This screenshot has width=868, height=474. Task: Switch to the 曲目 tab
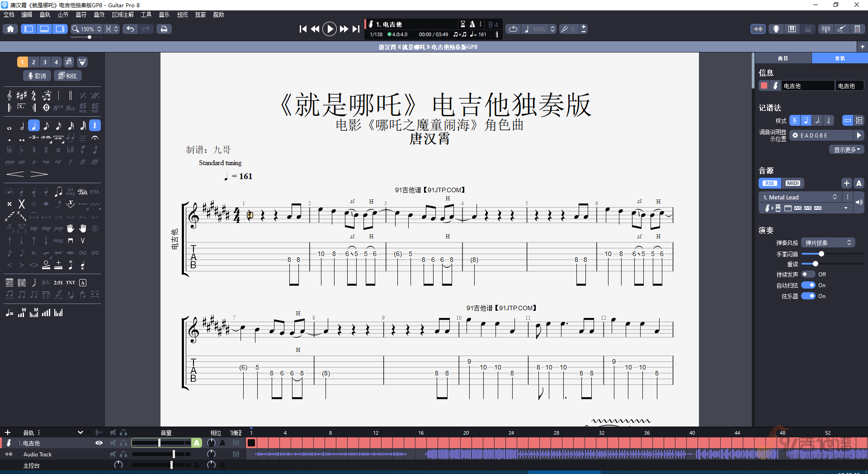click(x=783, y=58)
